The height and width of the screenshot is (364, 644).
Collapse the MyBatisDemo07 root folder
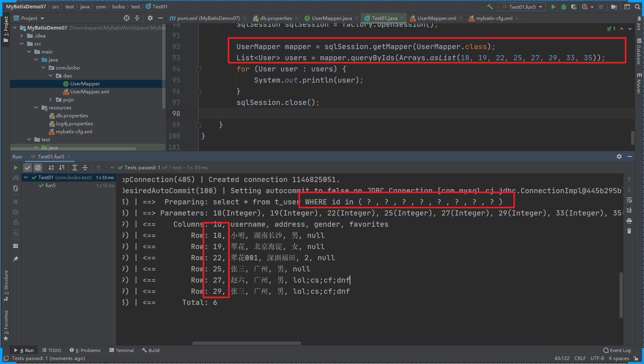pyautogui.click(x=15, y=28)
